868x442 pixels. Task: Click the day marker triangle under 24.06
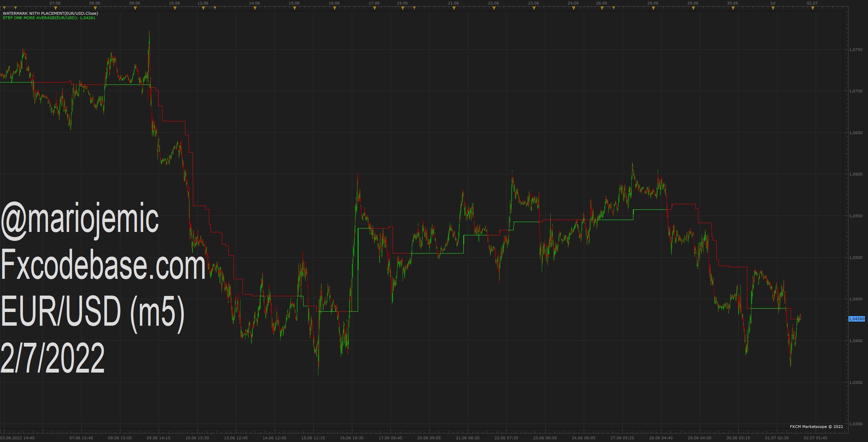coord(574,8)
